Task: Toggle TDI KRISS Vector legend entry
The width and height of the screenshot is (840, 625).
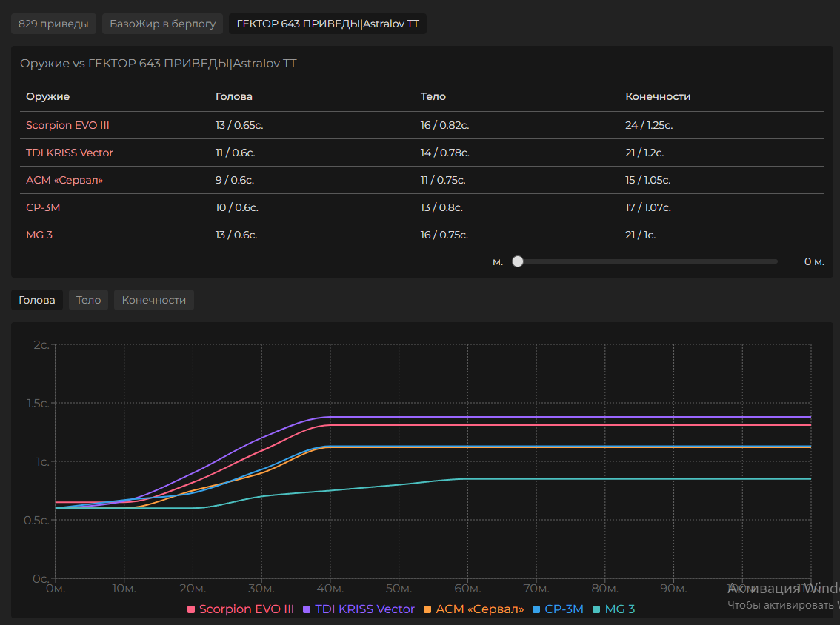Action: coord(359,609)
